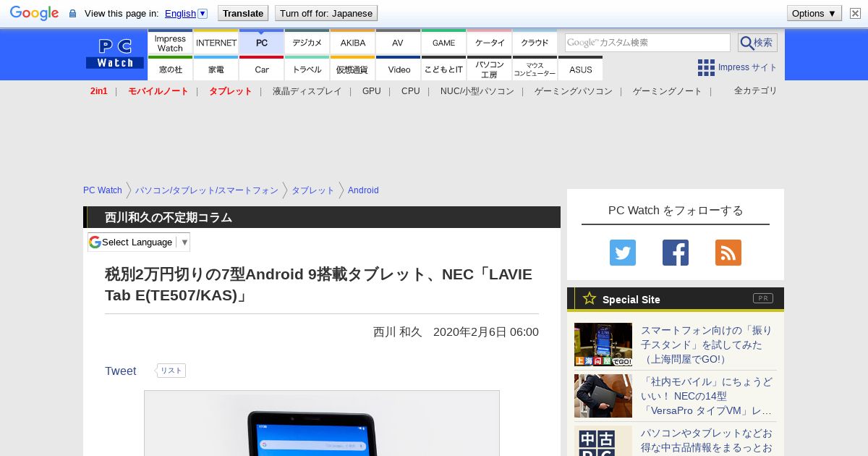Open the Video tab
The image size is (868, 456).
click(399, 69)
